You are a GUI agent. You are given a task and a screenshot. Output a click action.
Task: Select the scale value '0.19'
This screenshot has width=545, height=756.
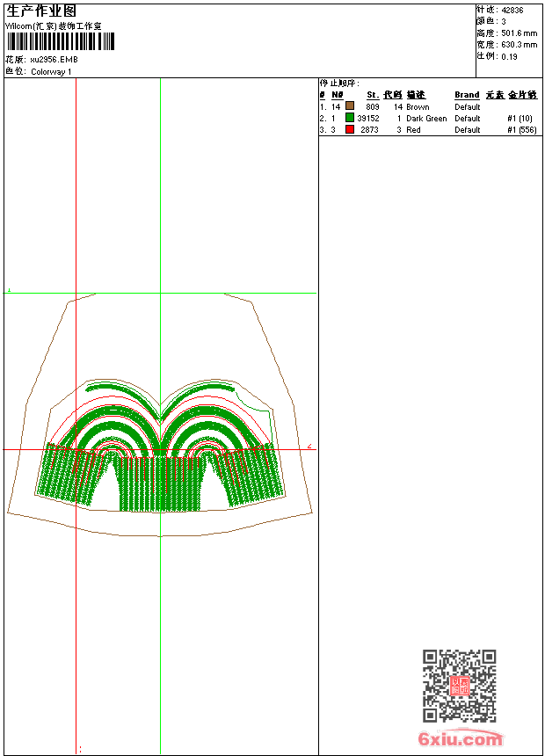[509, 57]
